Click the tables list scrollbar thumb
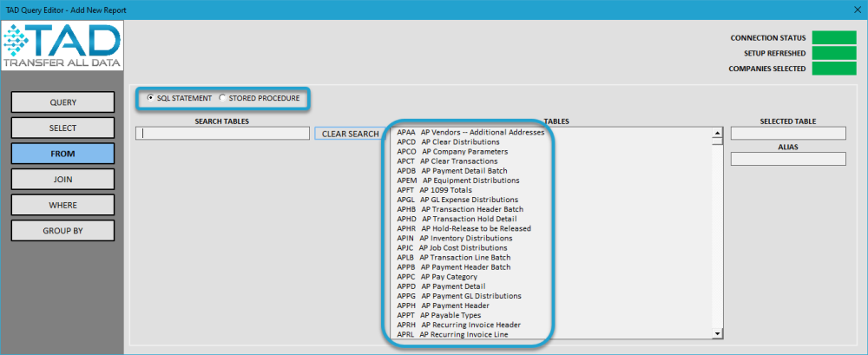The height and width of the screenshot is (355, 868). pos(718,141)
